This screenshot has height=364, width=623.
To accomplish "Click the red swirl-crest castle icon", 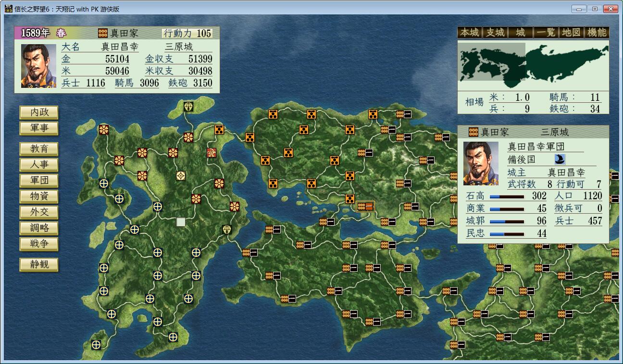I will [x=212, y=153].
